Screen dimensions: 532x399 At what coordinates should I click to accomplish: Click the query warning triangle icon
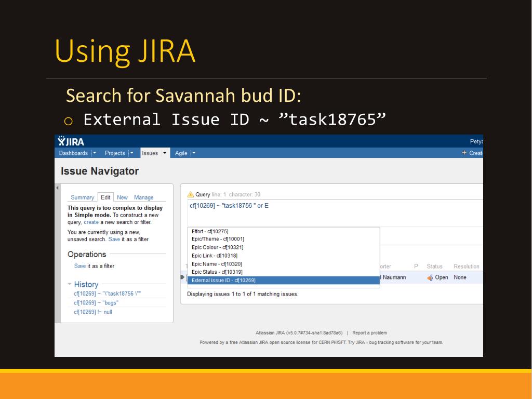tap(191, 194)
